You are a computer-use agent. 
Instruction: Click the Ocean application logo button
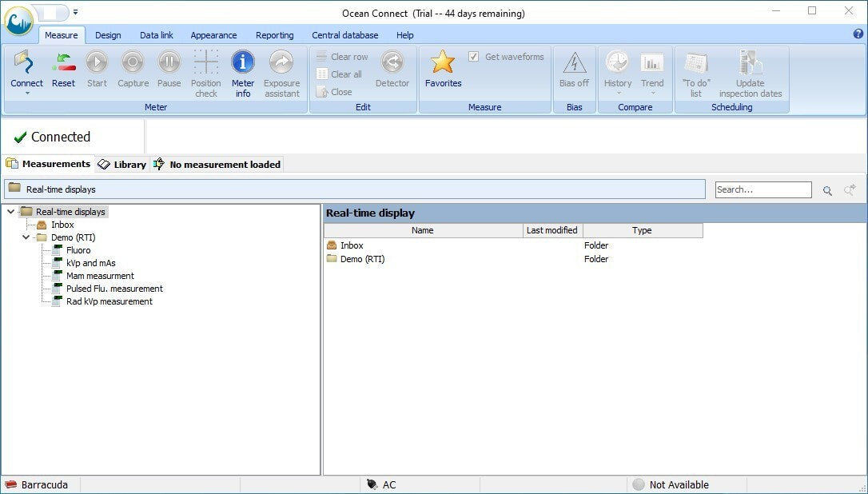[x=19, y=21]
